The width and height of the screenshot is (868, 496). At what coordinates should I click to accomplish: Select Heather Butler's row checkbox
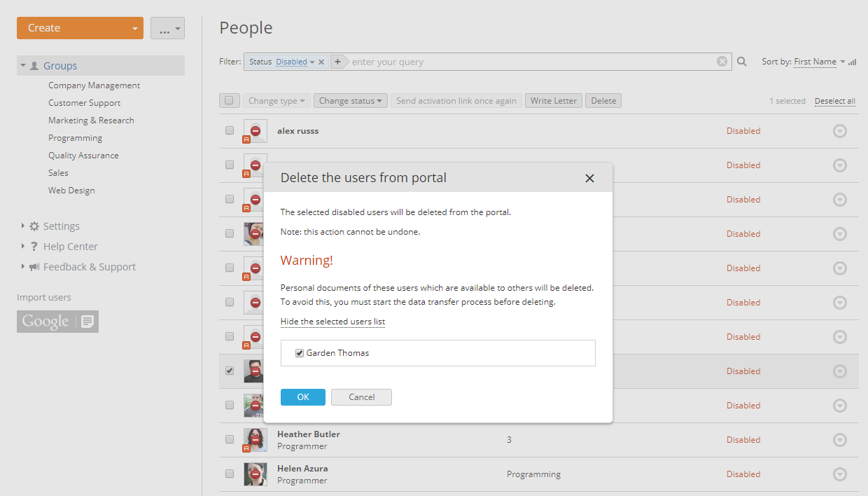point(229,439)
